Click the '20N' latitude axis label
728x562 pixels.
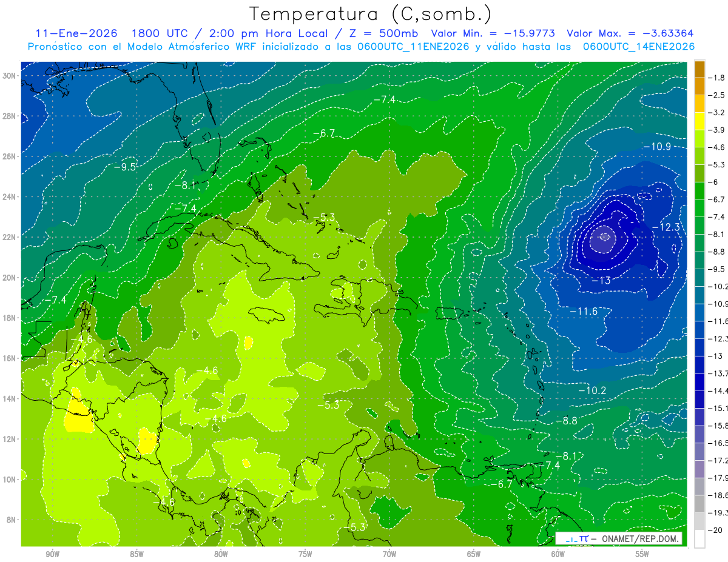click(10, 278)
